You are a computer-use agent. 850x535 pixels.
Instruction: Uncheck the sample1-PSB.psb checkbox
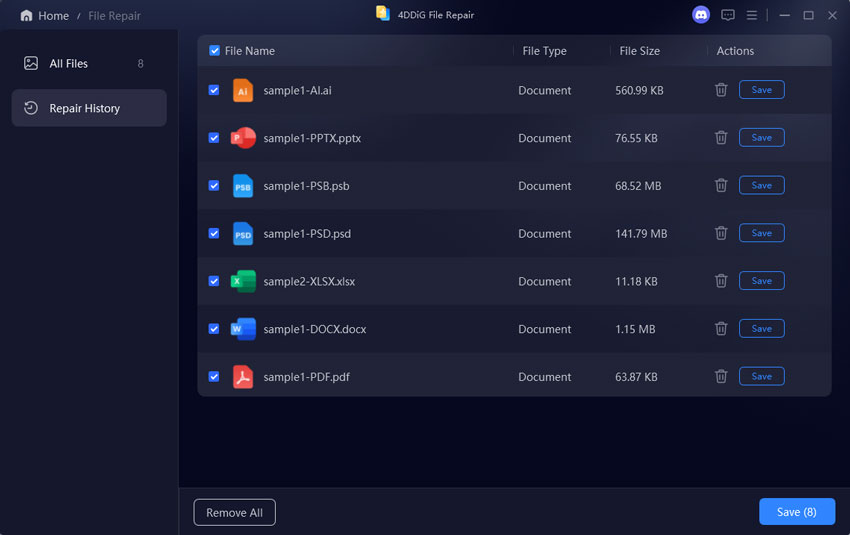pyautogui.click(x=214, y=185)
